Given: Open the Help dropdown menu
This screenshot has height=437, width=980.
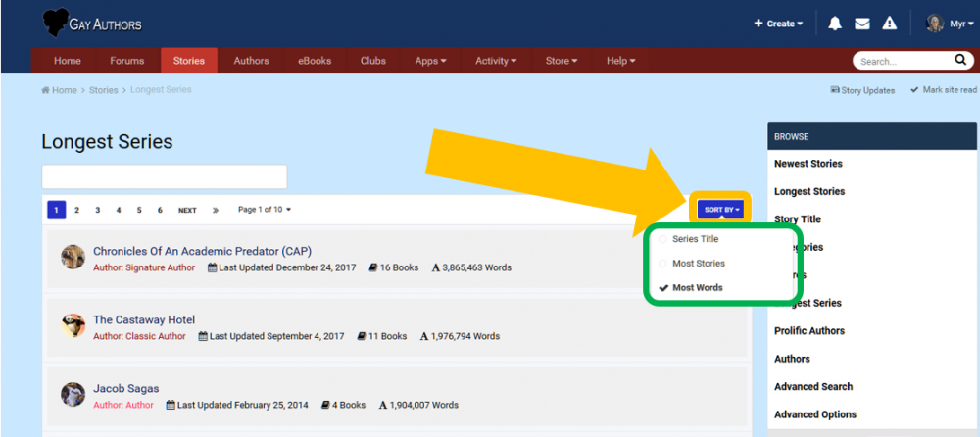Looking at the screenshot, I should [x=620, y=61].
